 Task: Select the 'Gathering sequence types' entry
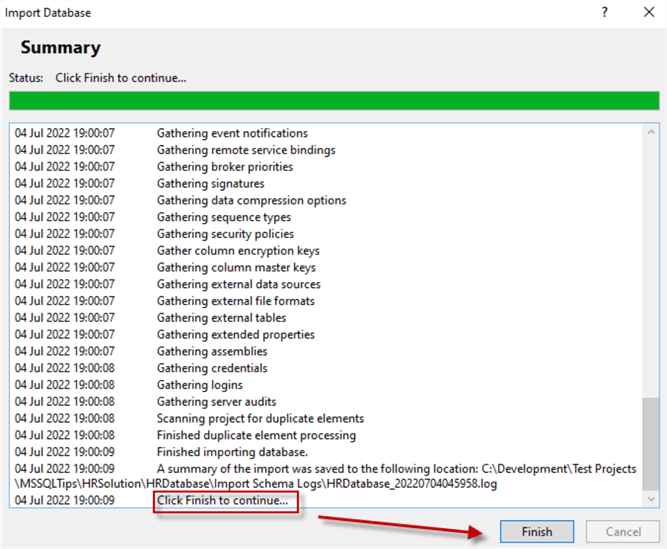tap(224, 217)
